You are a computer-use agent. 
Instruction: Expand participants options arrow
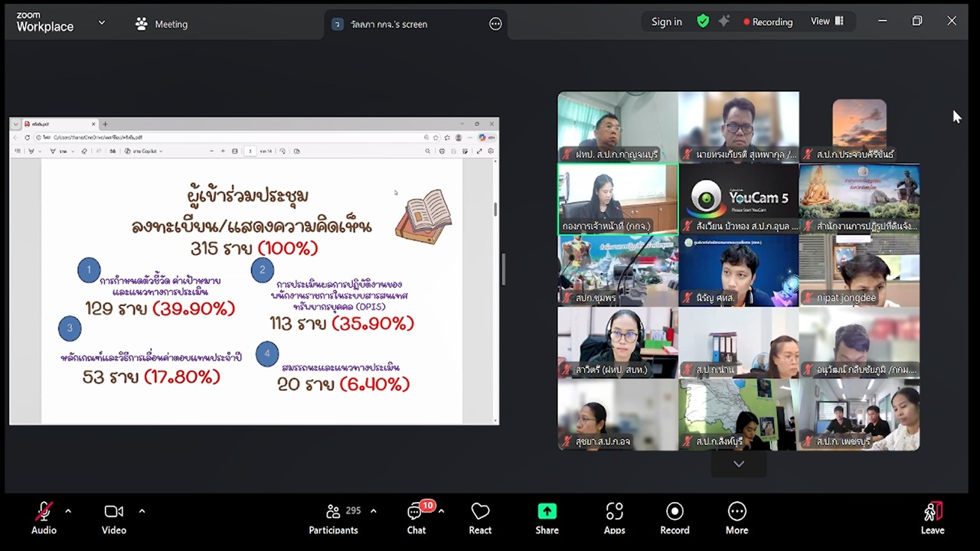pos(374,511)
